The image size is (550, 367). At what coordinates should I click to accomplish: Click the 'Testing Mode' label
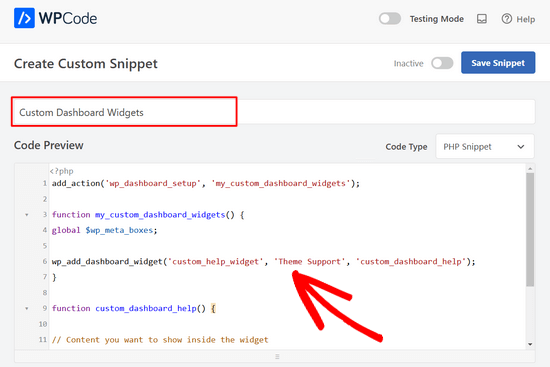437,19
